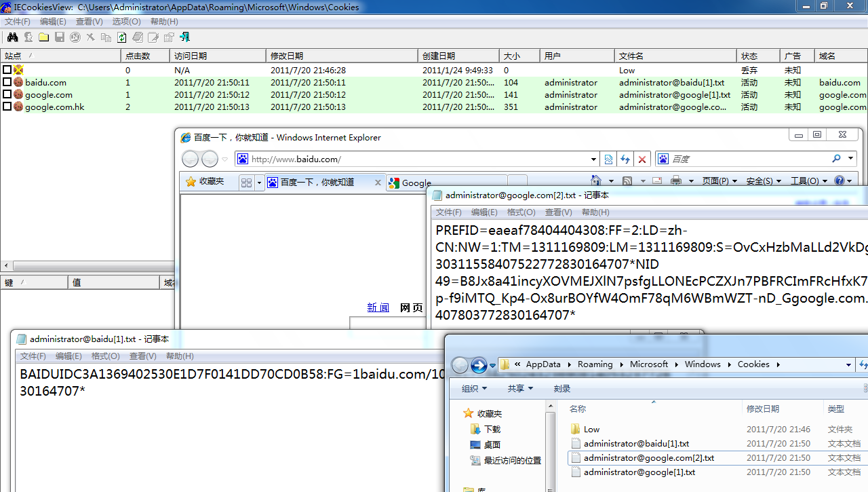Close the Baidu tab in IE
The height and width of the screenshot is (492, 868).
coord(378,182)
